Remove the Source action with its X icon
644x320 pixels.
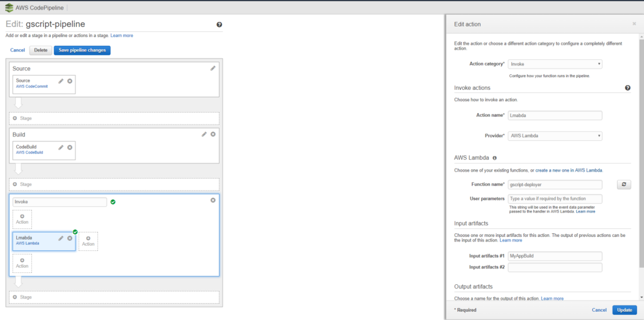point(70,81)
